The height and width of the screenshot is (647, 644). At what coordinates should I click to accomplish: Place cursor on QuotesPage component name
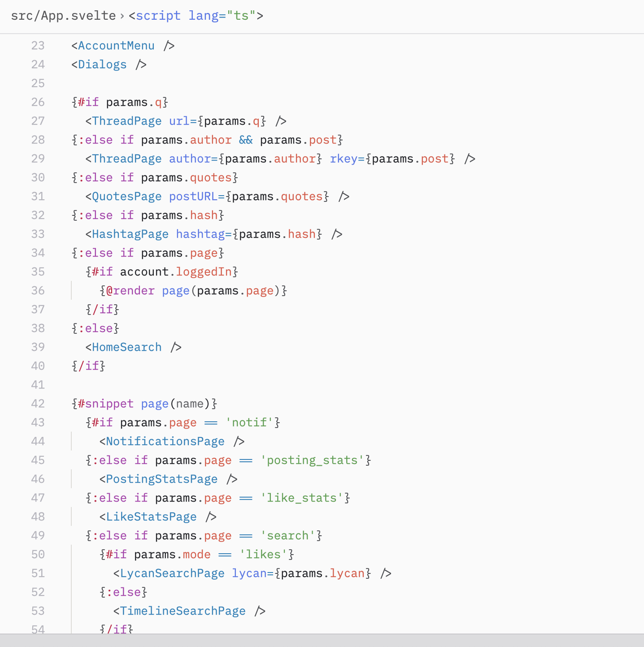pyautogui.click(x=126, y=197)
